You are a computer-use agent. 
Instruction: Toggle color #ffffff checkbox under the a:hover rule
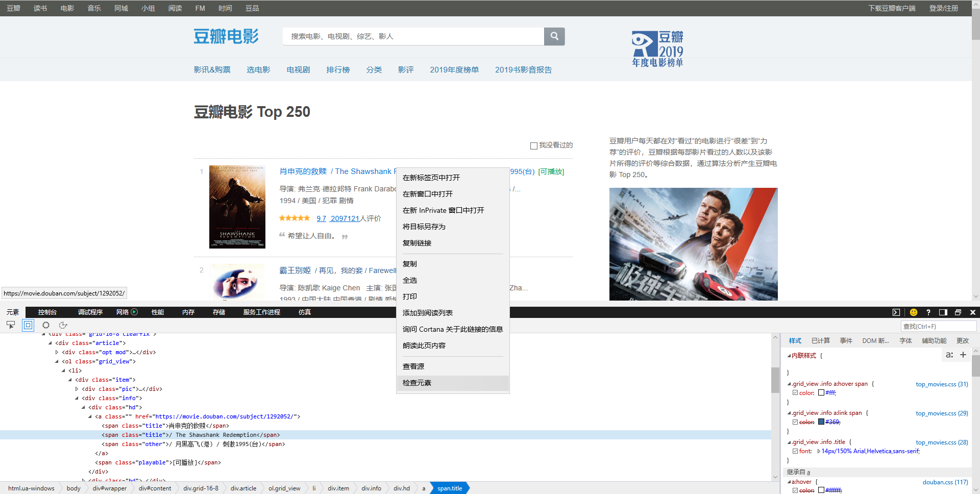[x=795, y=490]
